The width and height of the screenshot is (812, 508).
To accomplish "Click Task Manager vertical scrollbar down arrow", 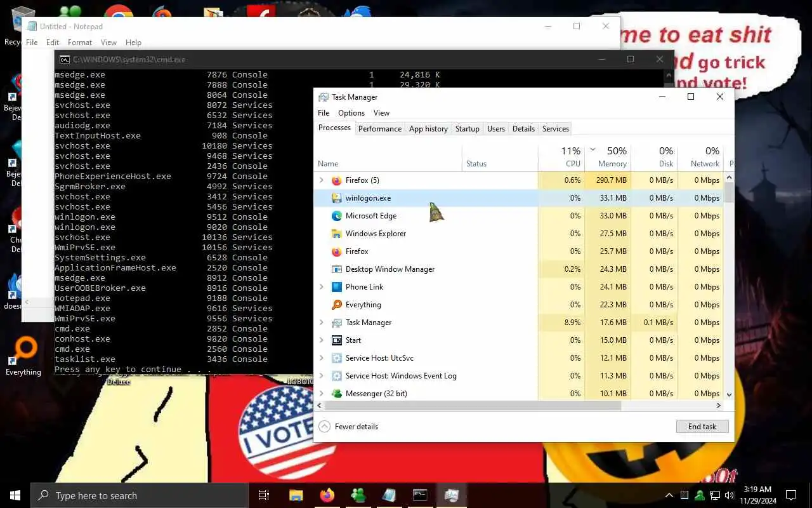I will pos(729,394).
